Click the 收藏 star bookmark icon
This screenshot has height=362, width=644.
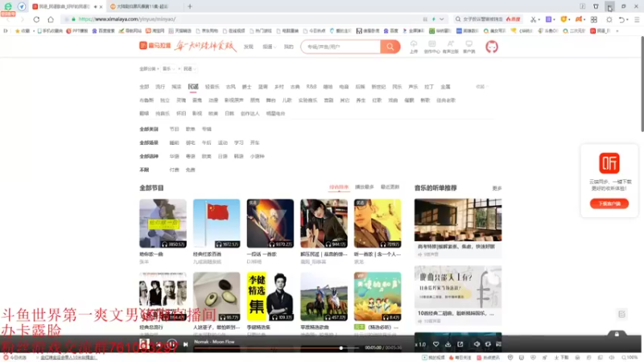[17, 31]
